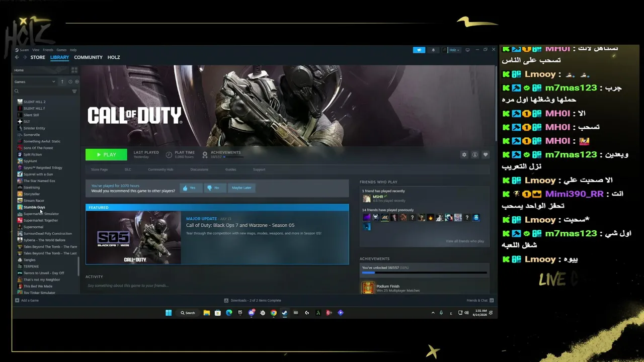Click the activity 'Say something' input box
This screenshot has height=362, width=644.
coord(217,286)
